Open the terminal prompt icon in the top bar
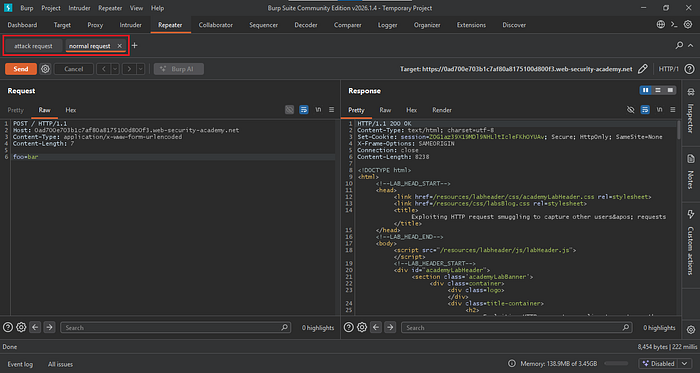 click(x=674, y=25)
